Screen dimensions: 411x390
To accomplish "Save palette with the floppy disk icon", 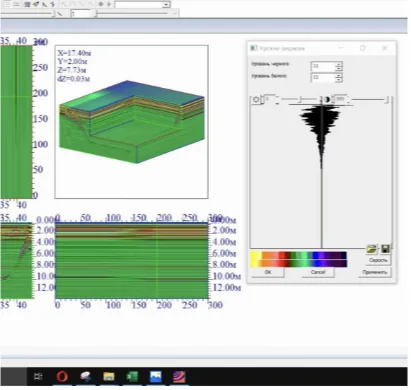I will tap(385, 249).
